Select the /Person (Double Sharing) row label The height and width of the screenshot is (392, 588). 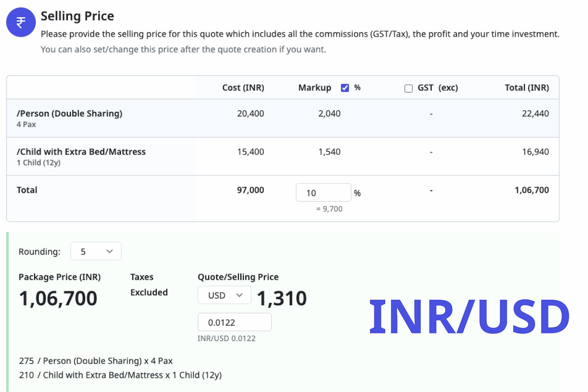[69, 113]
